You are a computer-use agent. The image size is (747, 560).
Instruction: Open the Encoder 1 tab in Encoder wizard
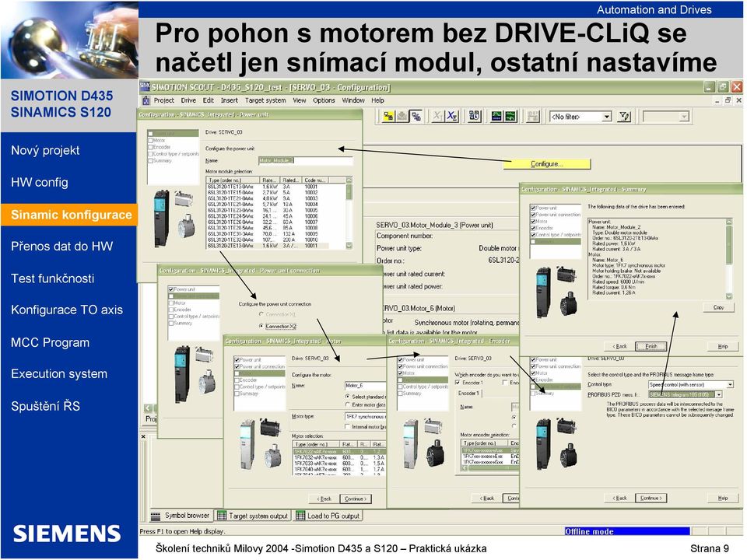click(x=469, y=394)
